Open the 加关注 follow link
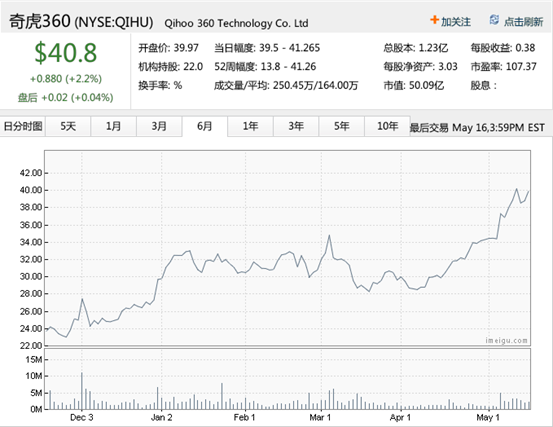The height and width of the screenshot is (427, 553). pos(456,22)
